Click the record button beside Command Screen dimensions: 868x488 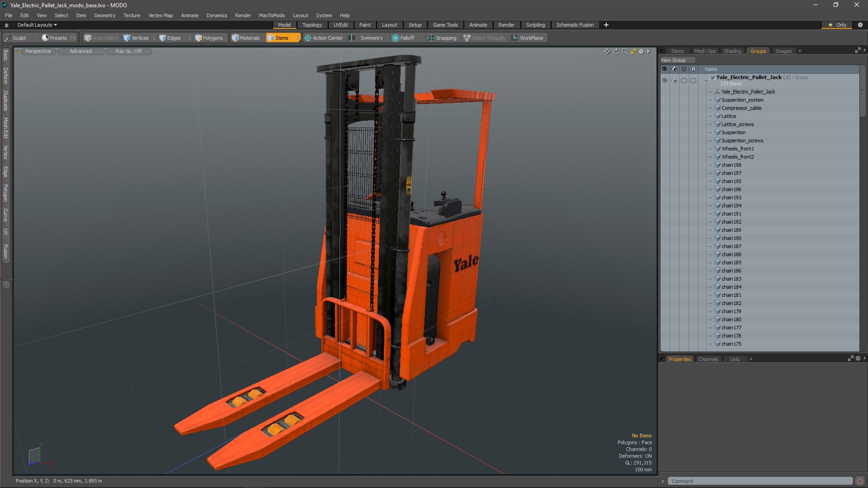point(860,481)
